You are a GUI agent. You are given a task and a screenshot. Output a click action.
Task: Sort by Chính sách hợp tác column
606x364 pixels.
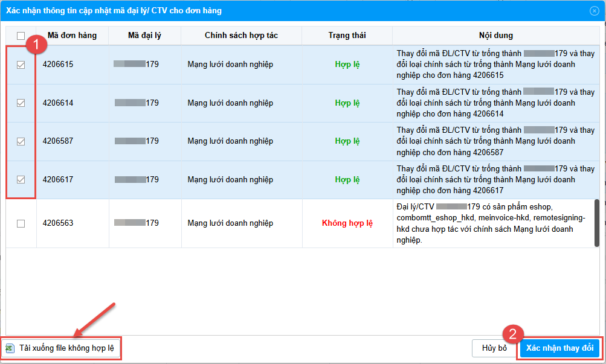(241, 36)
